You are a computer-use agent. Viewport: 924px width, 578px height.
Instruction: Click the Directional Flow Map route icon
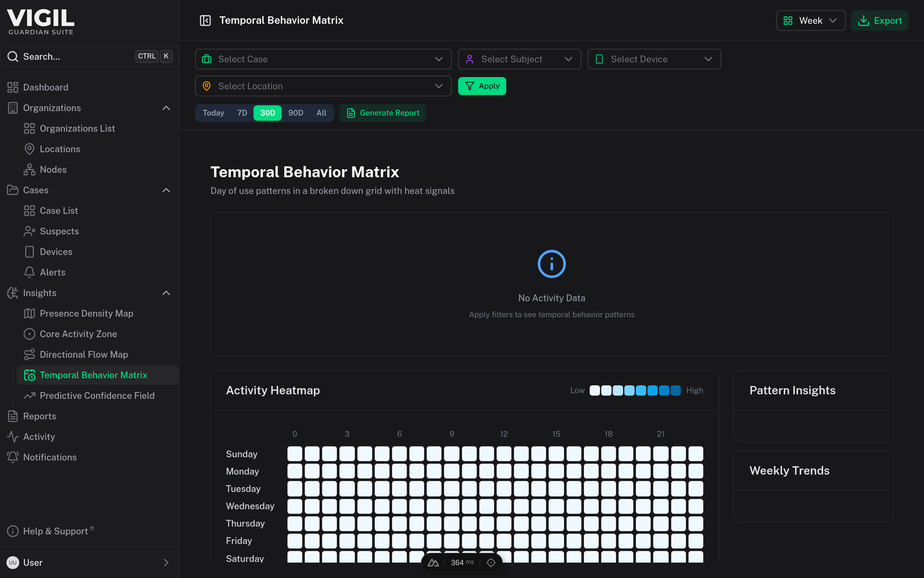pyautogui.click(x=30, y=355)
